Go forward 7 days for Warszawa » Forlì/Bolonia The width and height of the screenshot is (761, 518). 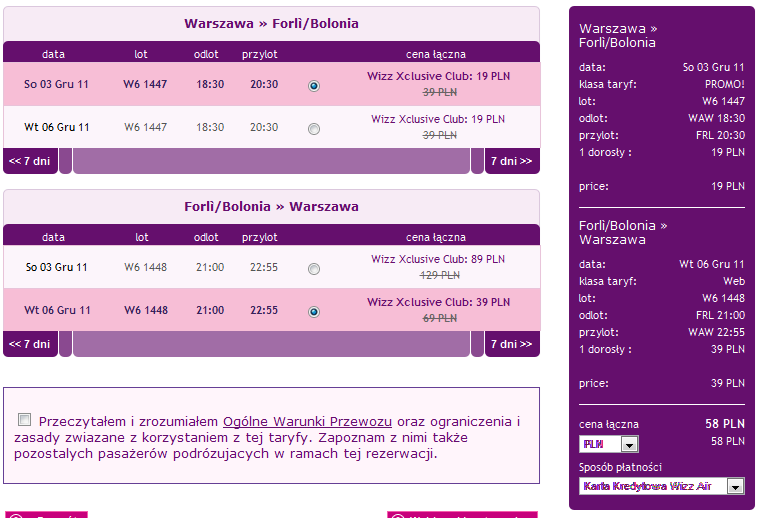click(x=512, y=161)
